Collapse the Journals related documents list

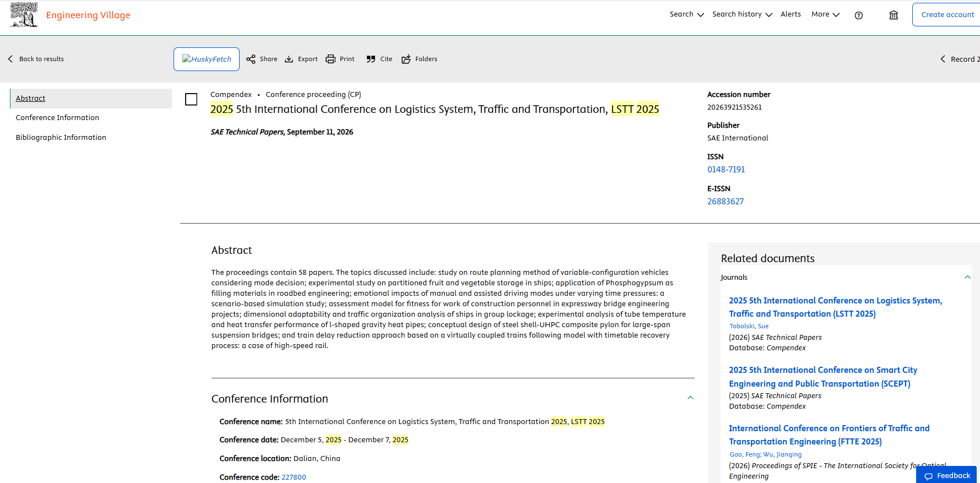coord(967,277)
